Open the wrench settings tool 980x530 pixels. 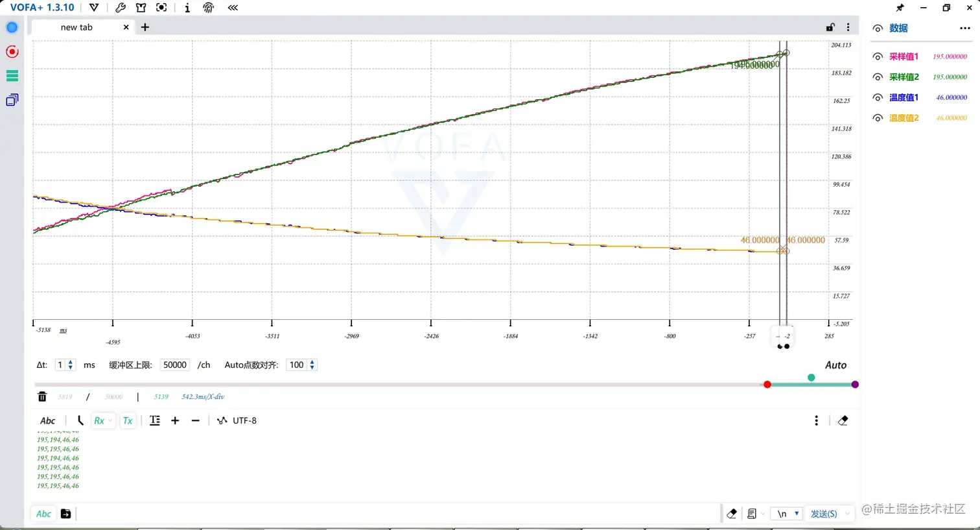pyautogui.click(x=121, y=8)
